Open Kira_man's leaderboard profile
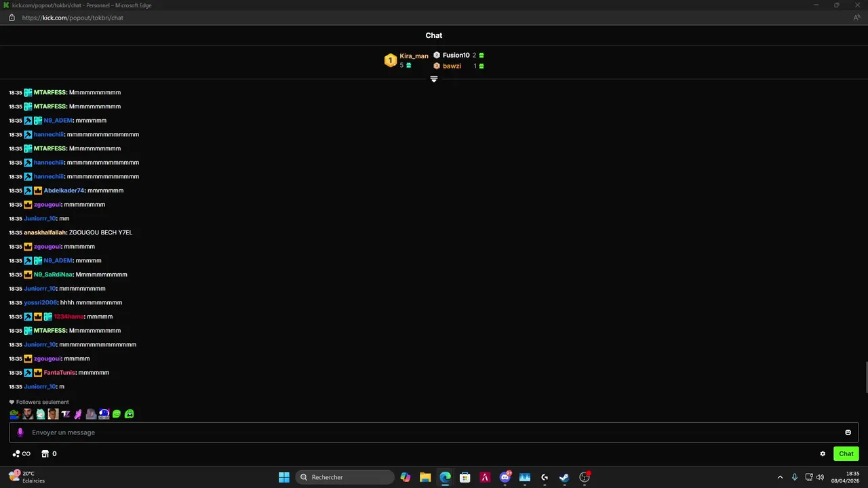Image resolution: width=868 pixels, height=488 pixels. pos(414,56)
